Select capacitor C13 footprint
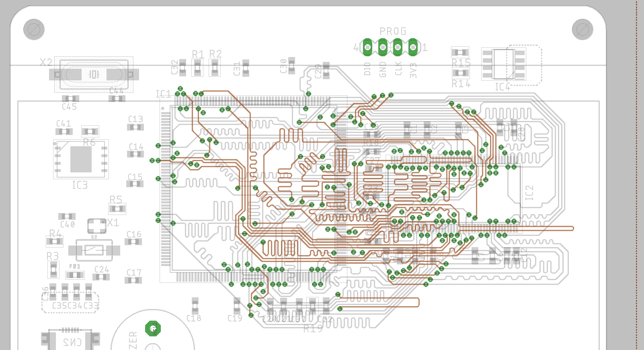 tap(135, 127)
